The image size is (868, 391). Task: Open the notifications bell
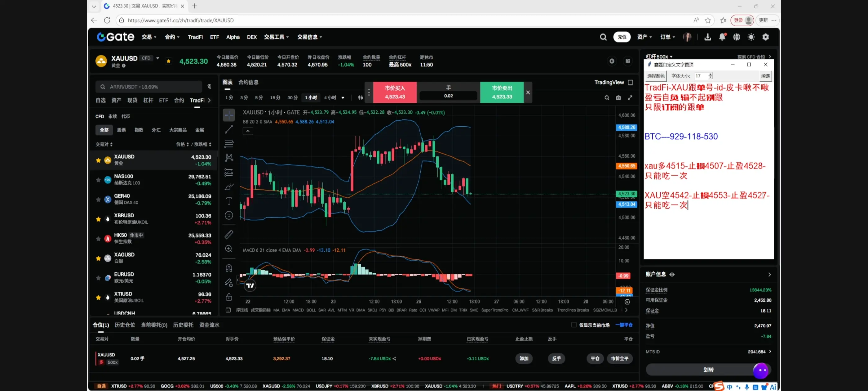pos(722,37)
